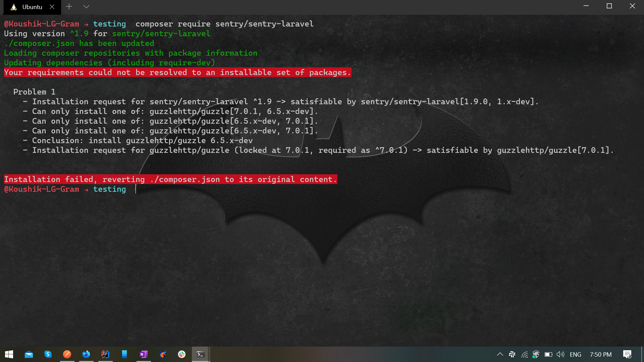Click the terminal prompt input line

(x=136, y=189)
